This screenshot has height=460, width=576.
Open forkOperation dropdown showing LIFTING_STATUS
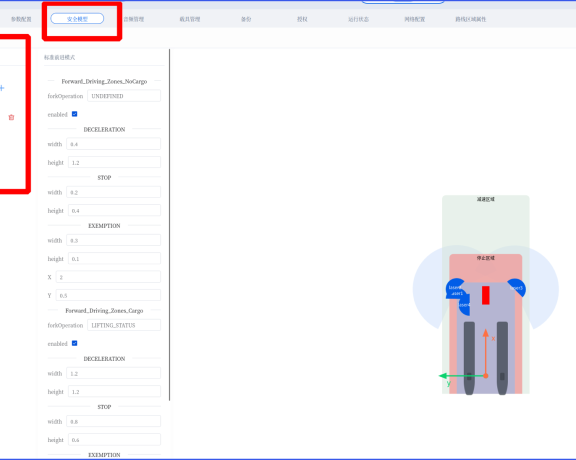click(124, 325)
